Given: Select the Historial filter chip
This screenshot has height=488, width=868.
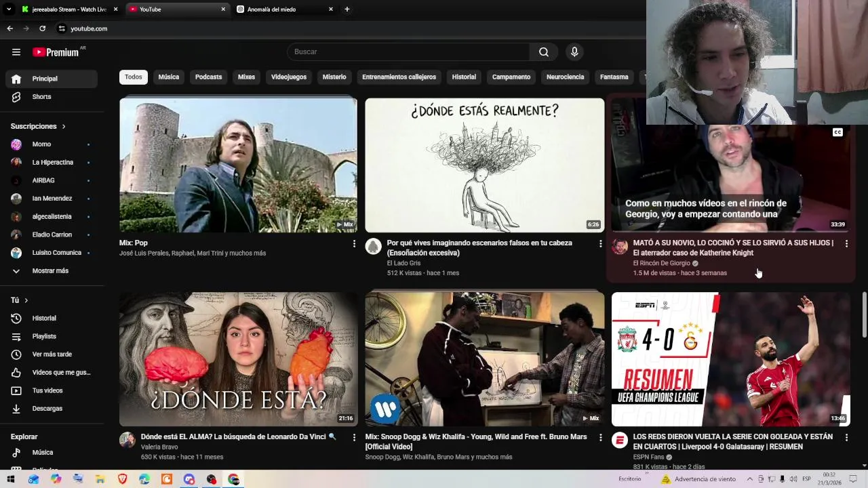Looking at the screenshot, I should (464, 77).
